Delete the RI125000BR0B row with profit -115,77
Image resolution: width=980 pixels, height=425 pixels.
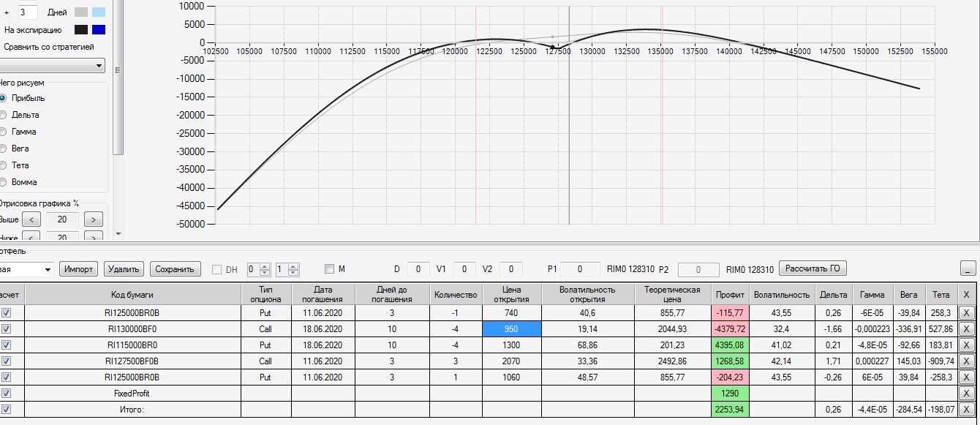click(x=966, y=312)
